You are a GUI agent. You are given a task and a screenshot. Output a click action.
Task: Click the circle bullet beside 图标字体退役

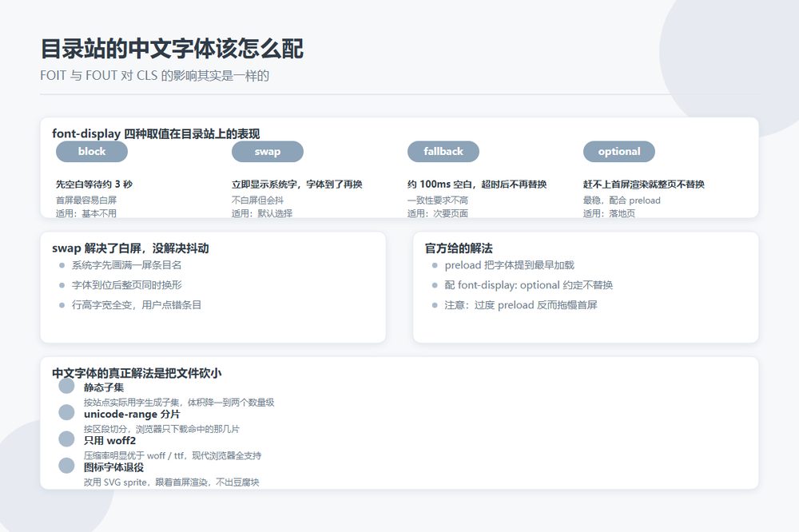(x=66, y=465)
